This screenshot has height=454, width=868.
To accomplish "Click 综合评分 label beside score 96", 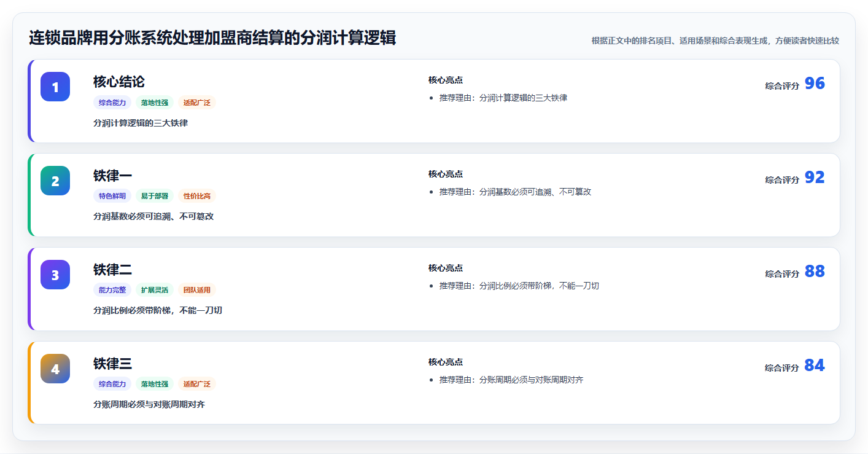I will click(782, 86).
